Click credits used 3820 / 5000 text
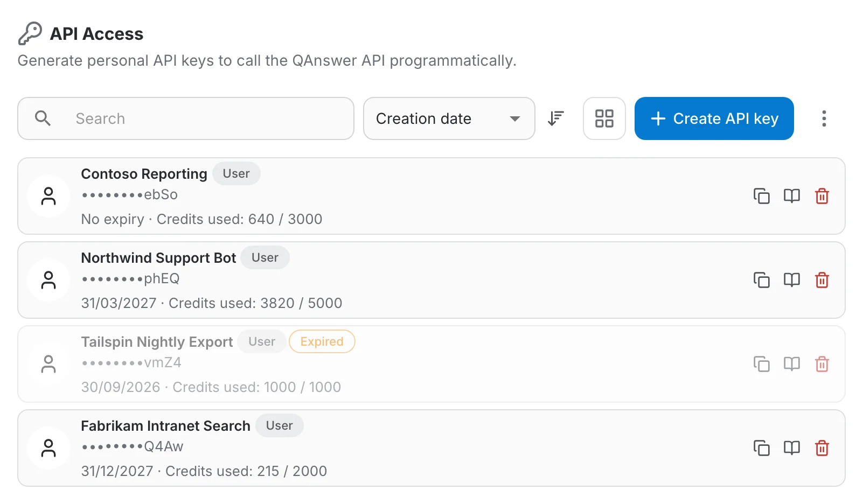 [x=255, y=303]
